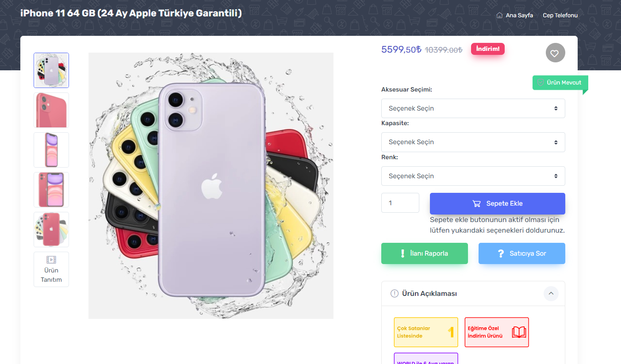Click the shopping cart icon on Sepete Ekle
The height and width of the screenshot is (364, 621).
[476, 203]
